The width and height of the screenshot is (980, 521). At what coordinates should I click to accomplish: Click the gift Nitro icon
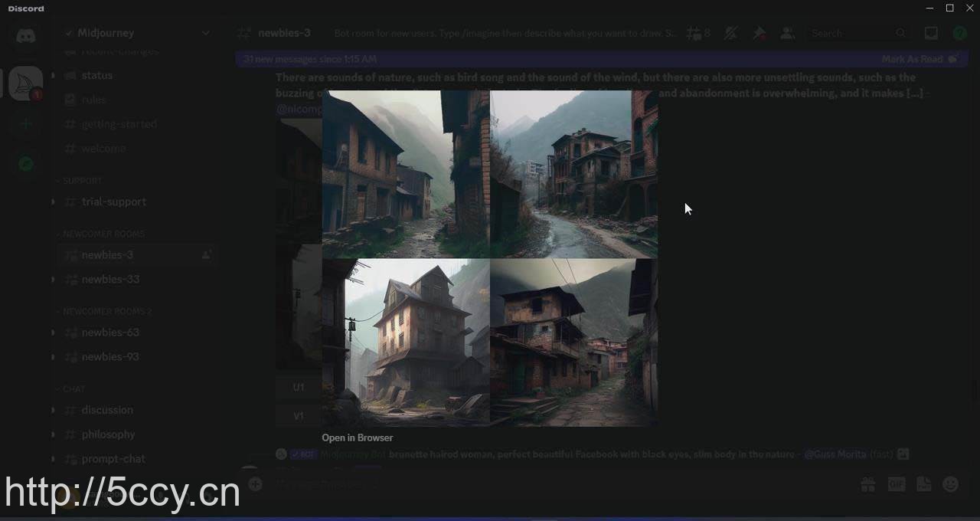[867, 484]
